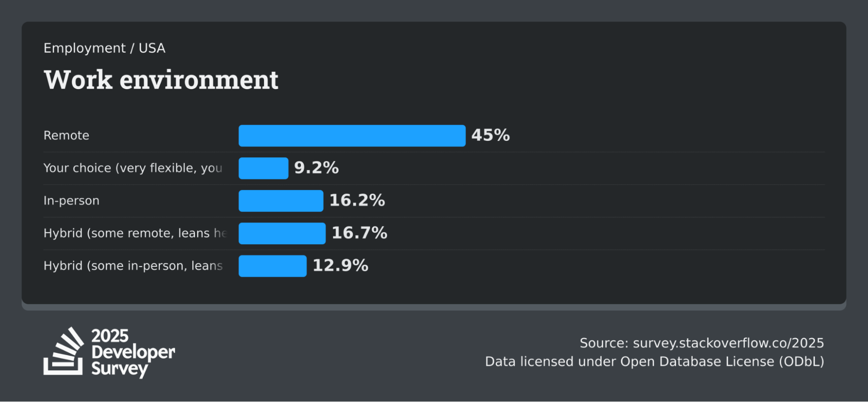Open the survey.stackoverflow.co/2025 source link

click(x=728, y=343)
